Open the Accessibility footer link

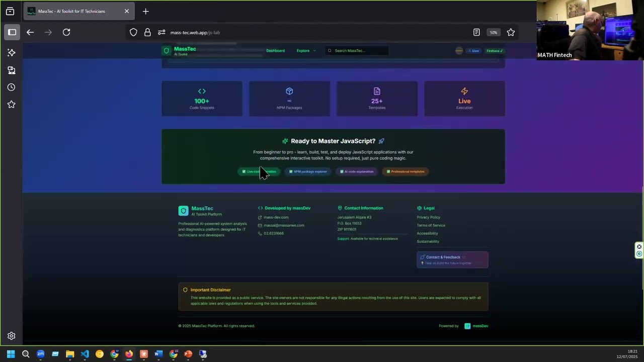click(x=428, y=233)
